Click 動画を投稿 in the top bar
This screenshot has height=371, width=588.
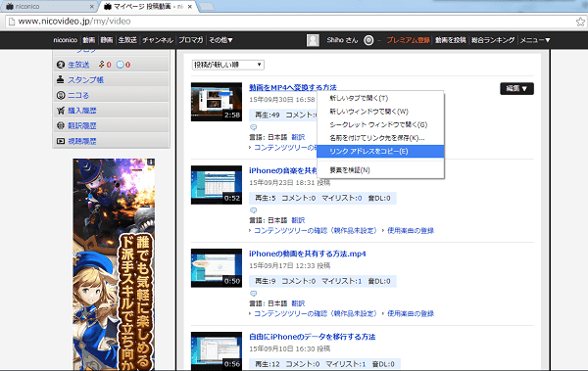[x=451, y=40]
